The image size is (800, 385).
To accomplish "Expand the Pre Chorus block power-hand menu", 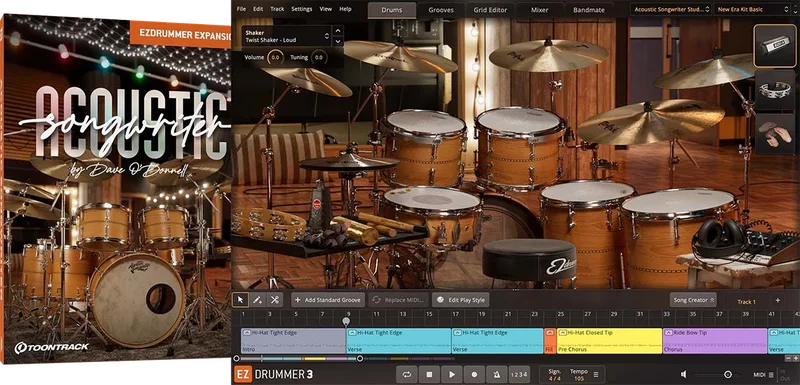I will pos(562,332).
